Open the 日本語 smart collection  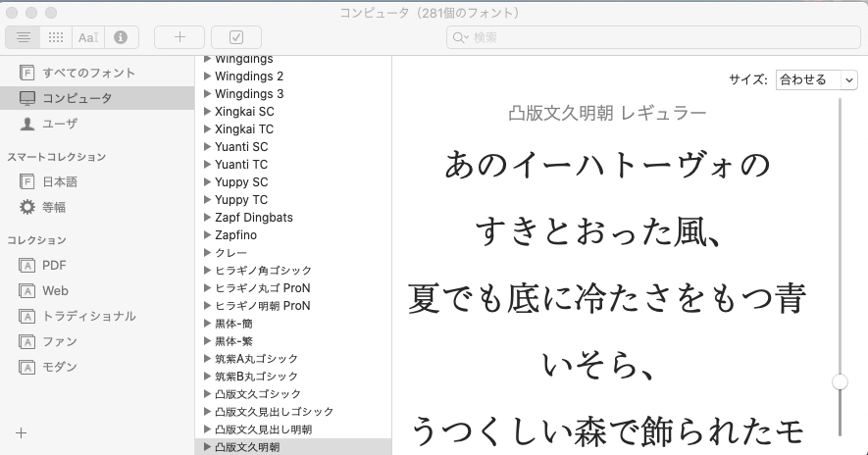coord(97,181)
